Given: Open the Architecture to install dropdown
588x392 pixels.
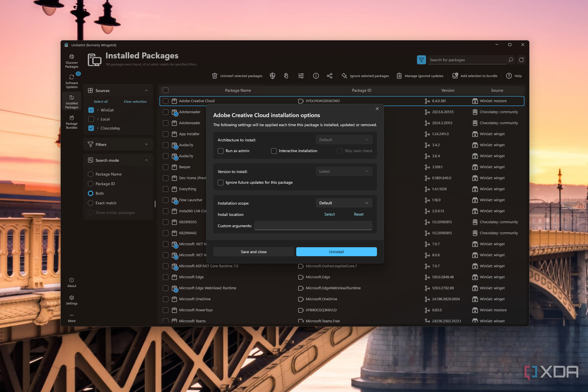Looking at the screenshot, I should pos(344,140).
